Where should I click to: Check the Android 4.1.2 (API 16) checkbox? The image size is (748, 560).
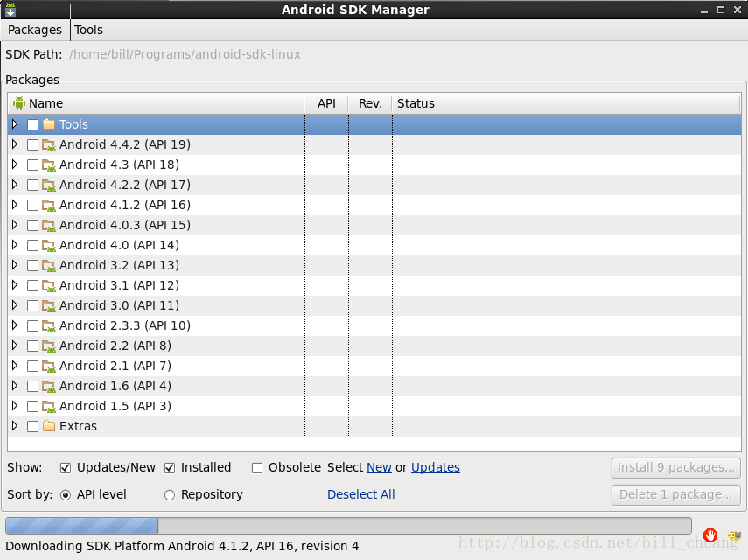(x=32, y=205)
